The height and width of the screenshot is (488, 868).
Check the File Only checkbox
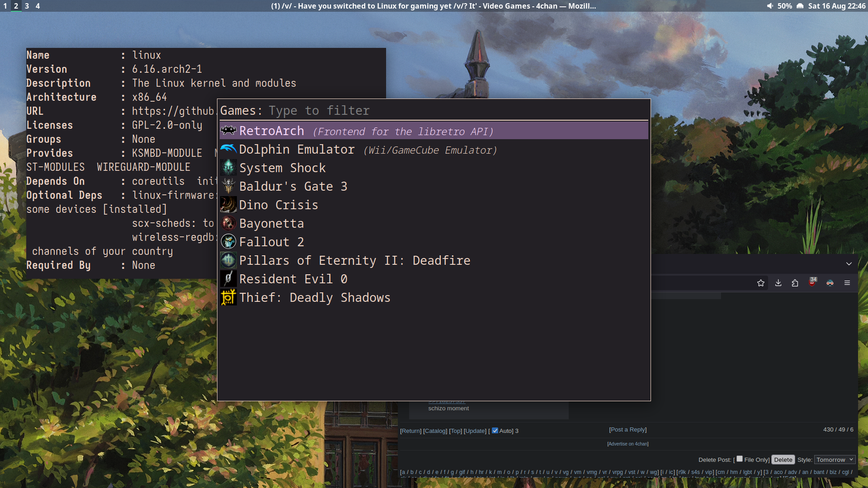point(740,459)
